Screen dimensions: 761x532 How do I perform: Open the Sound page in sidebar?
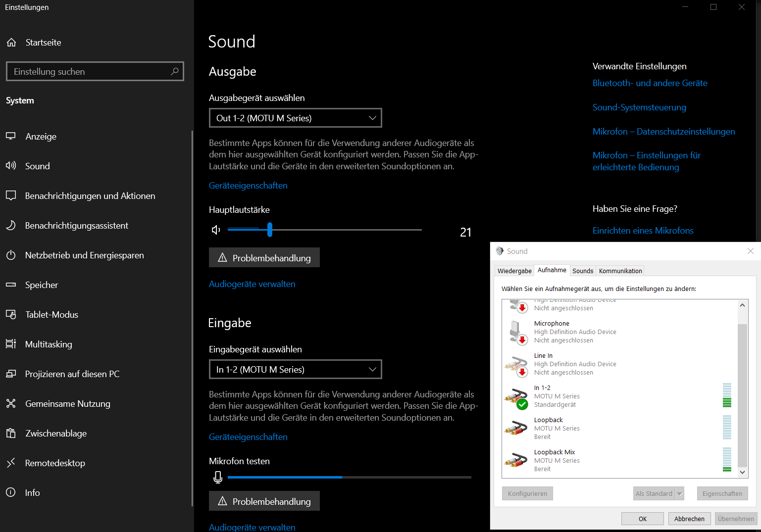(97, 166)
